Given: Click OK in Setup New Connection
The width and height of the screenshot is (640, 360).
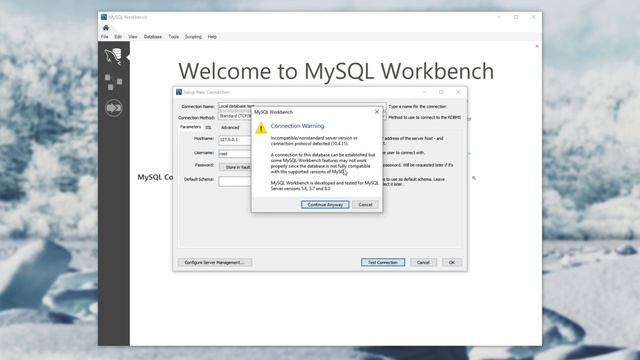Looking at the screenshot, I should 452,262.
